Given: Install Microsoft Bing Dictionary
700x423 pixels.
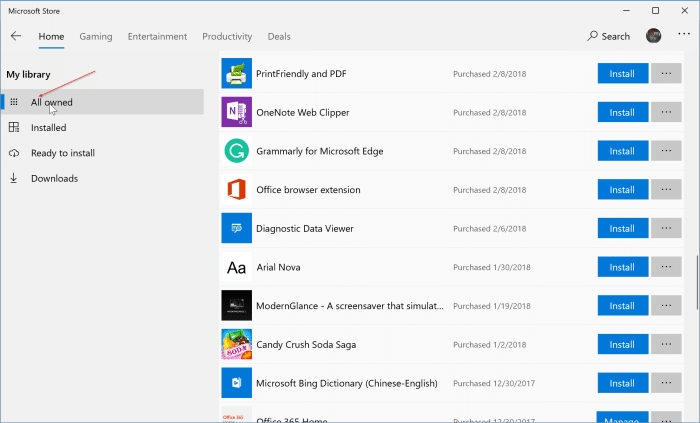Looking at the screenshot, I should click(623, 383).
